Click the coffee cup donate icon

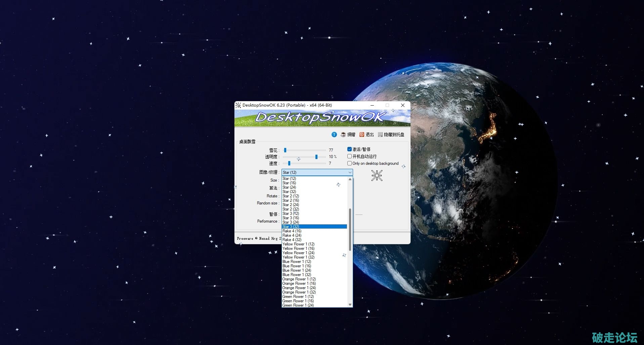coord(343,135)
